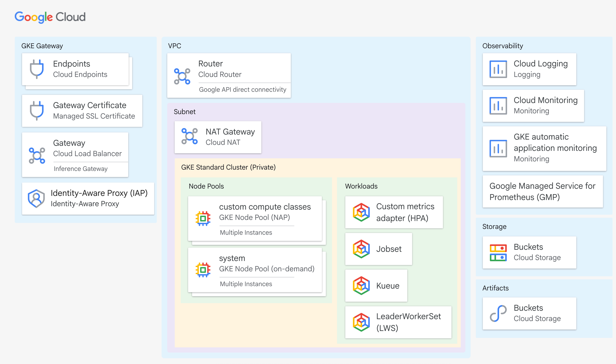Select 'Multiple Instances' under system pool

click(246, 284)
